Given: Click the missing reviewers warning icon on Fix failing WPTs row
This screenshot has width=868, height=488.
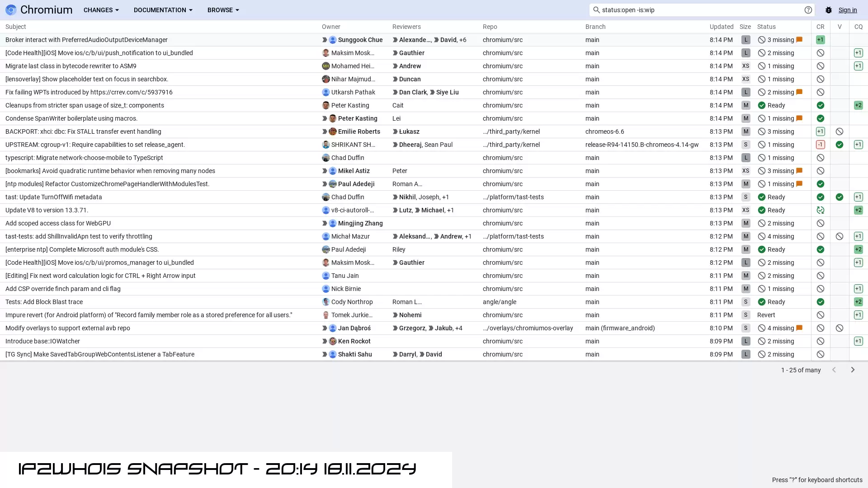Looking at the screenshot, I should point(762,92).
